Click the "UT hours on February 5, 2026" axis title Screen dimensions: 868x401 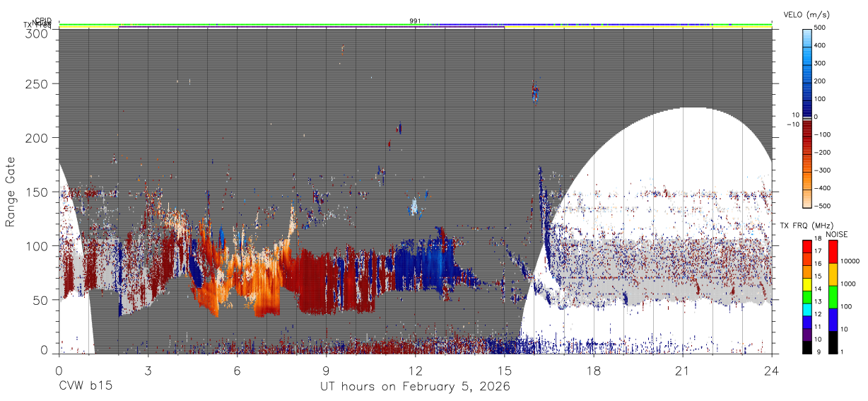[416, 387]
